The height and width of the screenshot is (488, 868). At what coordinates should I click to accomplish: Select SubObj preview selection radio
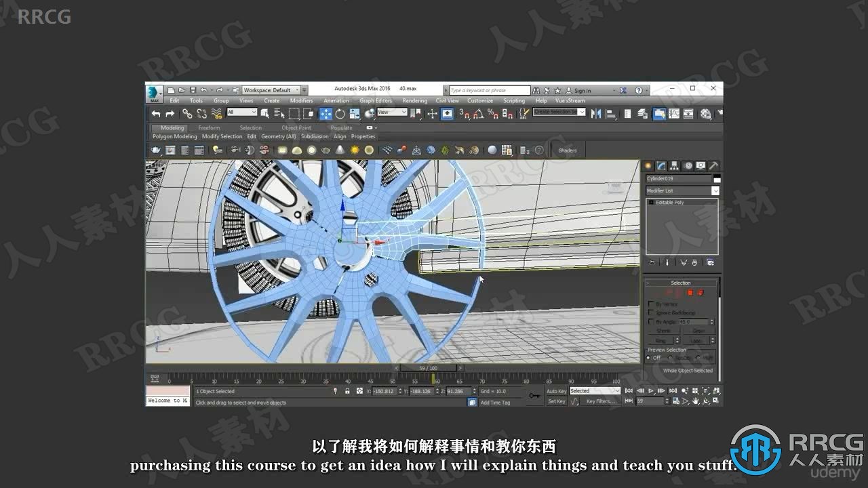(671, 358)
